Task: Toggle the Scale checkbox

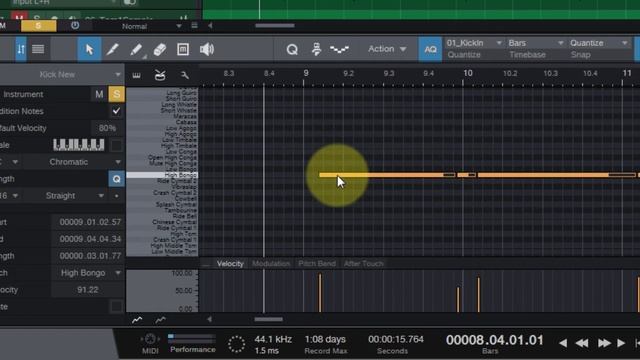Action: click(116, 145)
